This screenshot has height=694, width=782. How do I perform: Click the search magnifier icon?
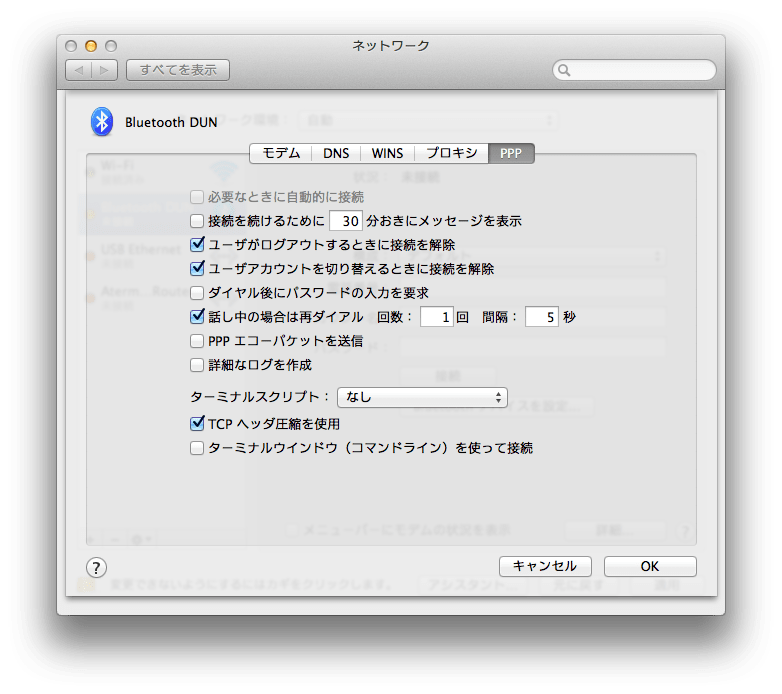(x=566, y=71)
